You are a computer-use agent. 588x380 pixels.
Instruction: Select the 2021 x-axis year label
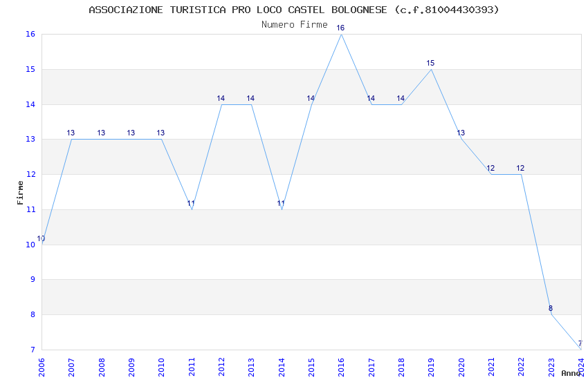(491, 367)
